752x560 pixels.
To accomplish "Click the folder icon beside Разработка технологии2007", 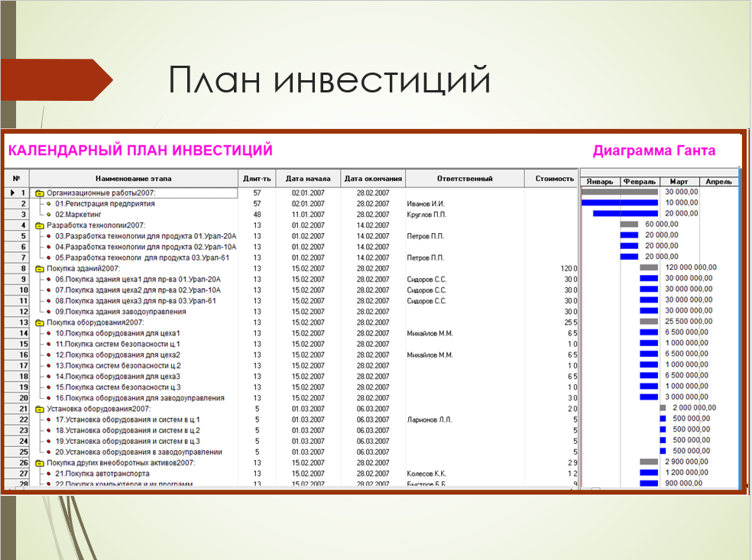I will pos(40,225).
